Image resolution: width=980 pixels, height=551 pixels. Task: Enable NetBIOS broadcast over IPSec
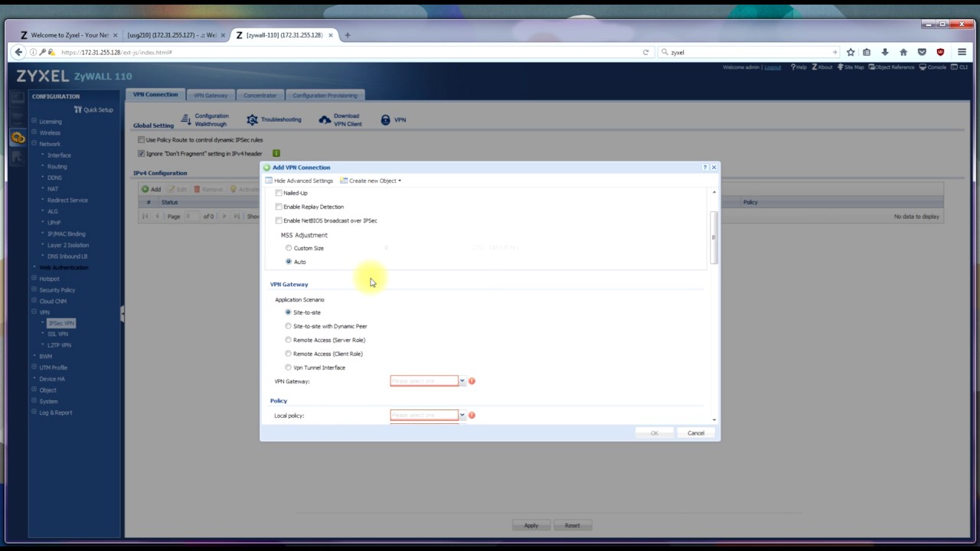coord(279,220)
